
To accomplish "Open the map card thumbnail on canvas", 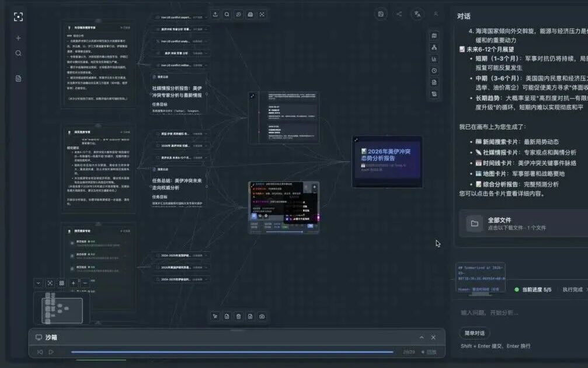I will coord(284,208).
